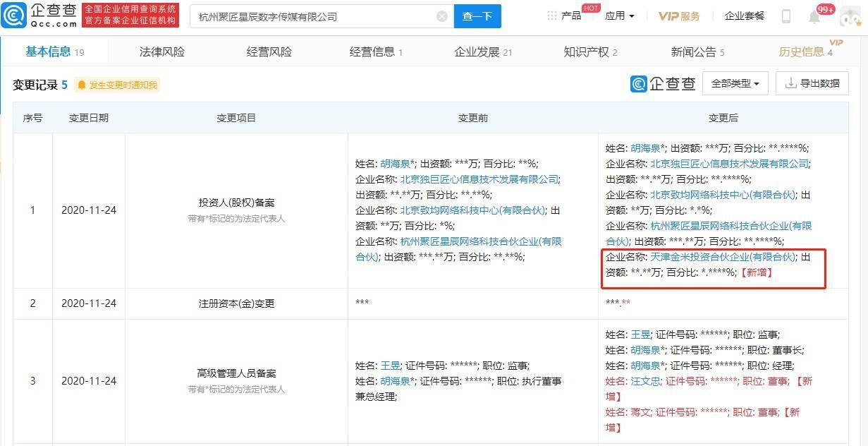Viewport: 868px width, 446px height.
Task: Open the VIP服务 link
Action: (x=679, y=16)
